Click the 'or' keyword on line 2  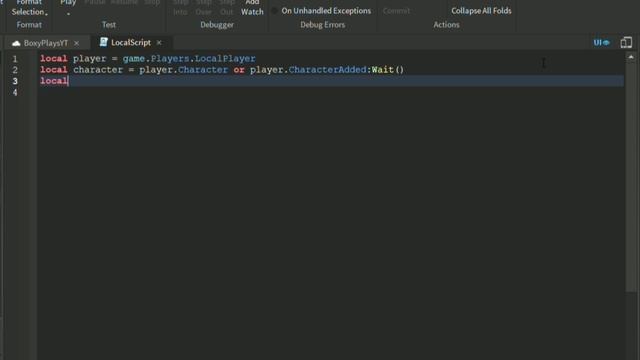coord(239,70)
